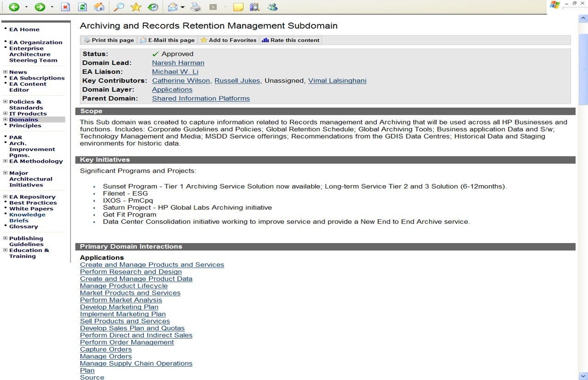
Task: Open Perform Order Management link
Action: (127, 342)
